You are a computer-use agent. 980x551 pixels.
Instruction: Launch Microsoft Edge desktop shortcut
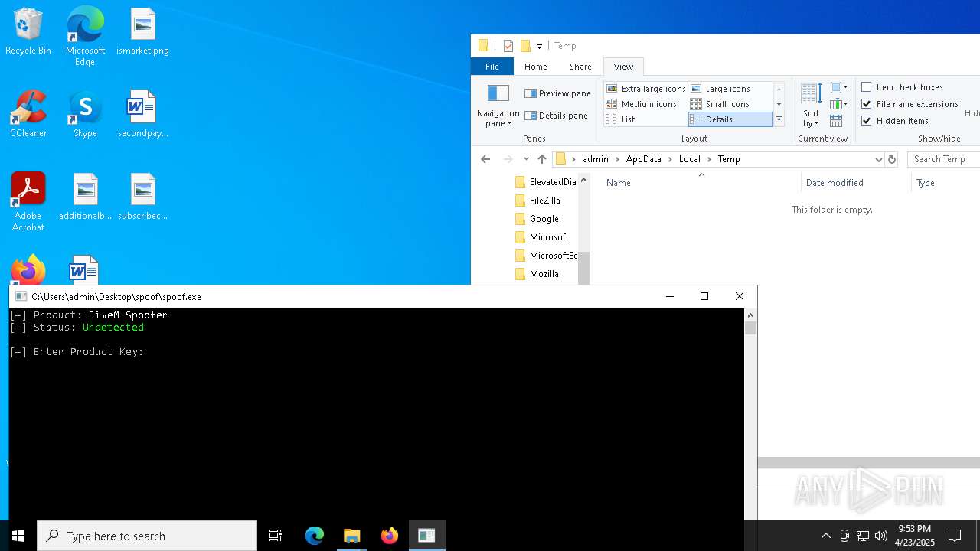85,36
